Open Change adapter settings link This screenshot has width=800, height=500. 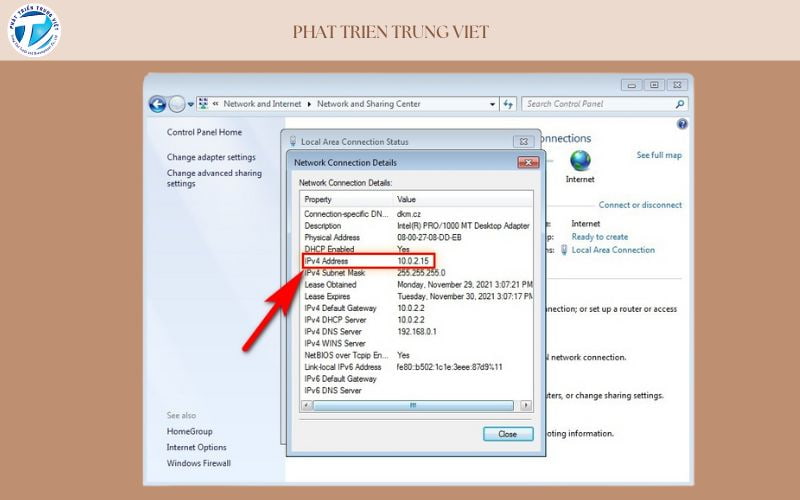[x=211, y=157]
